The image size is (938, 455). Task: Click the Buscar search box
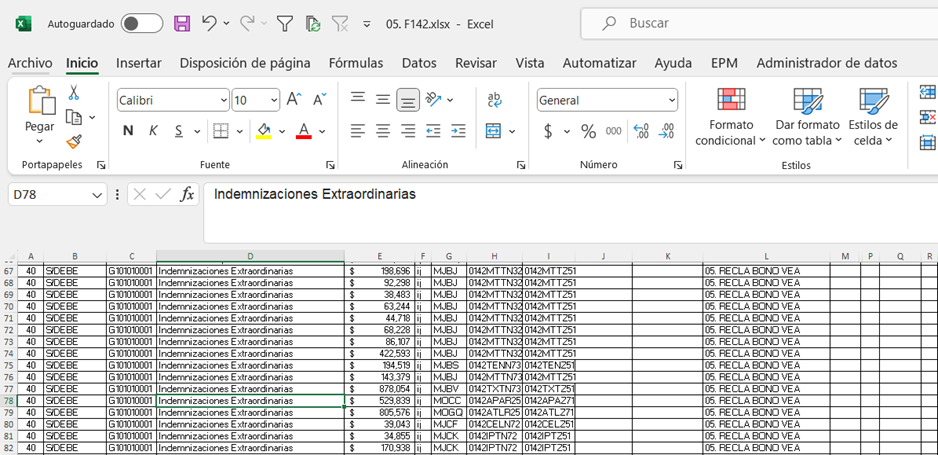click(x=760, y=23)
